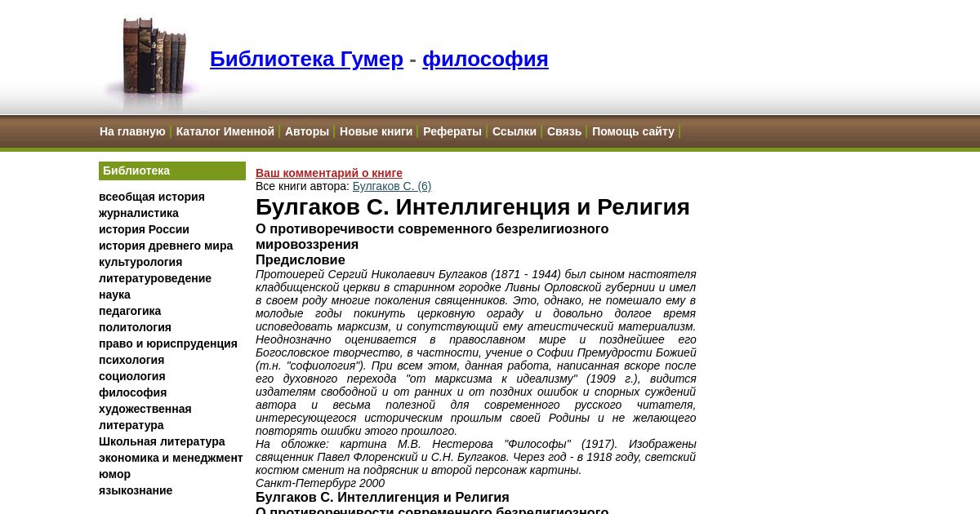Click the Санкт-Петербург 2000 line
The height and width of the screenshot is (514, 980).
coord(320,483)
